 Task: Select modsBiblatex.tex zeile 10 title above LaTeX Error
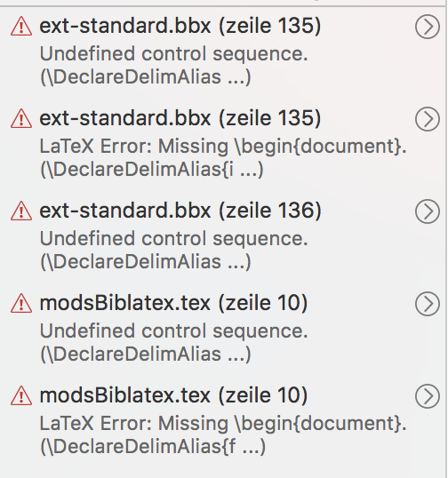[x=173, y=395]
